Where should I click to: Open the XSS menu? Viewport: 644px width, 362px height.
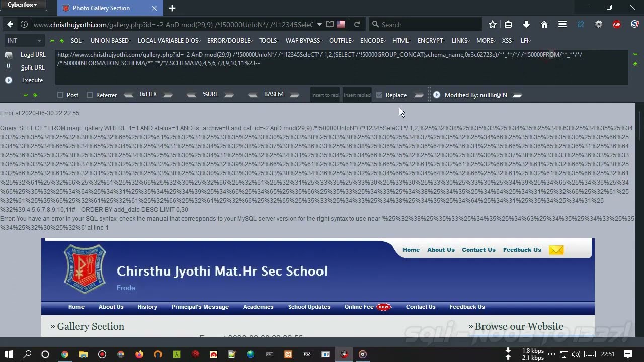(x=508, y=41)
